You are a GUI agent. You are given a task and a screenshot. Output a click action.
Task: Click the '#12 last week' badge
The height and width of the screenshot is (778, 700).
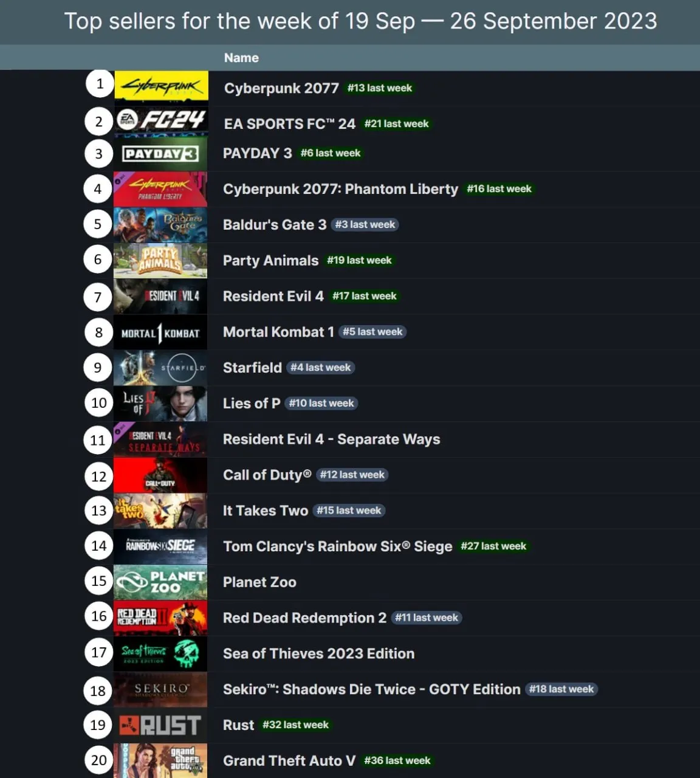pyautogui.click(x=352, y=475)
